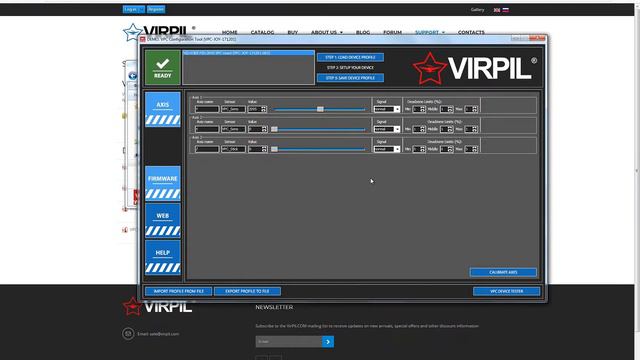640x360 pixels.
Task: Open the BLOG website menu item
Action: pyautogui.click(x=363, y=32)
